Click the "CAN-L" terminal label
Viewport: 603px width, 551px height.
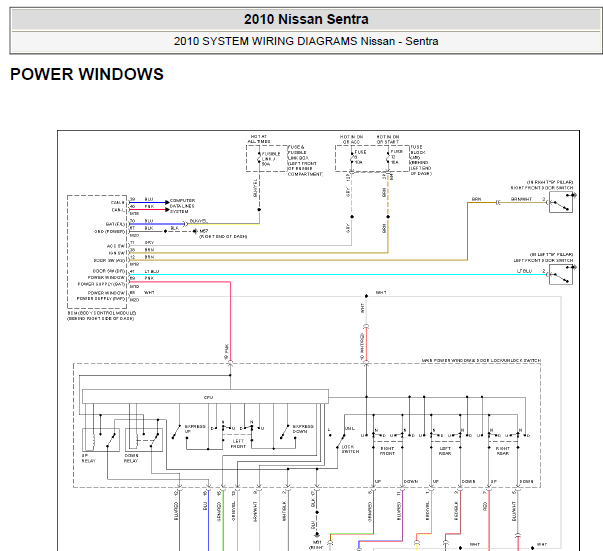pyautogui.click(x=118, y=210)
